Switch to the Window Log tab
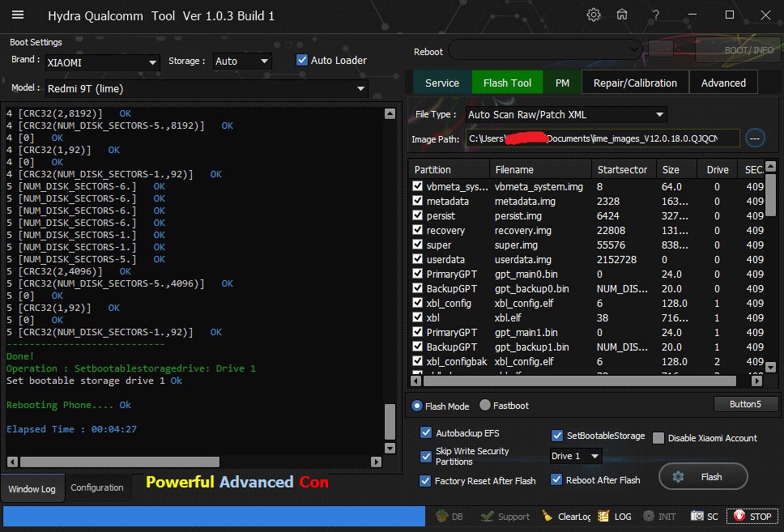 [x=32, y=488]
